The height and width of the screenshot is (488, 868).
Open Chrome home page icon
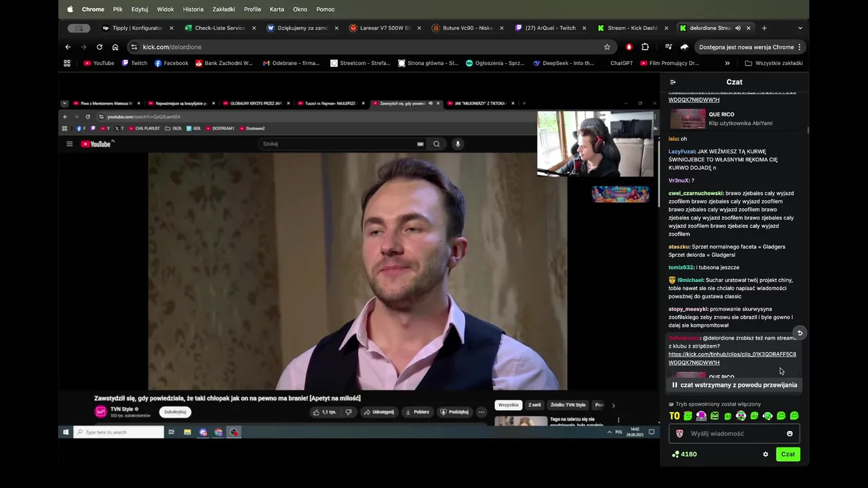115,47
